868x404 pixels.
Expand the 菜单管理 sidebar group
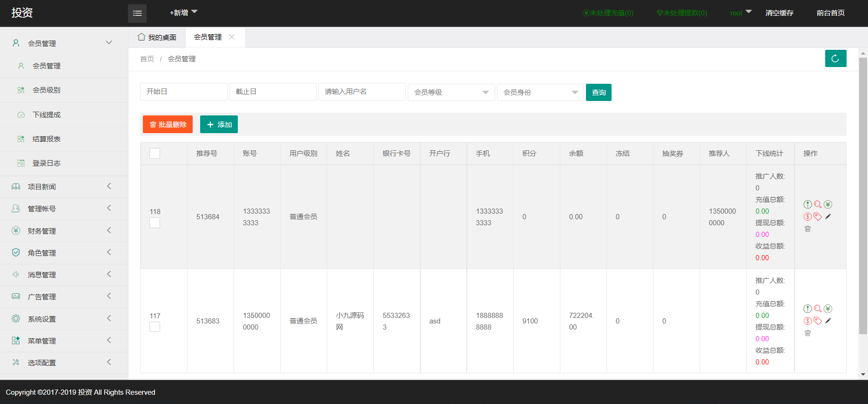64,341
